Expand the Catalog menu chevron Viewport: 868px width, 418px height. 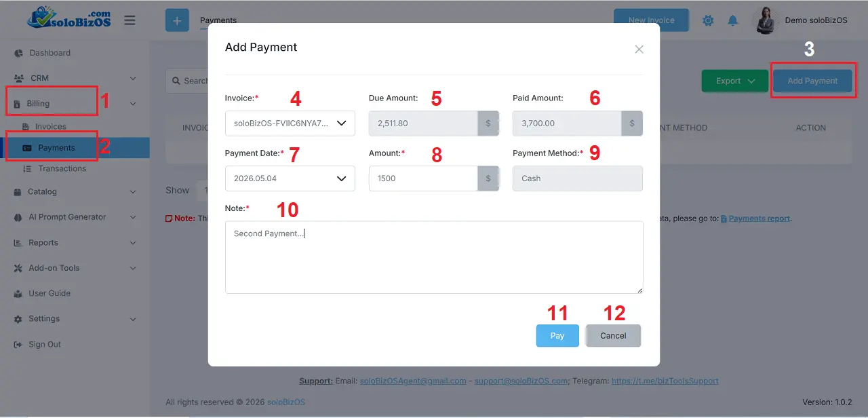[133, 192]
